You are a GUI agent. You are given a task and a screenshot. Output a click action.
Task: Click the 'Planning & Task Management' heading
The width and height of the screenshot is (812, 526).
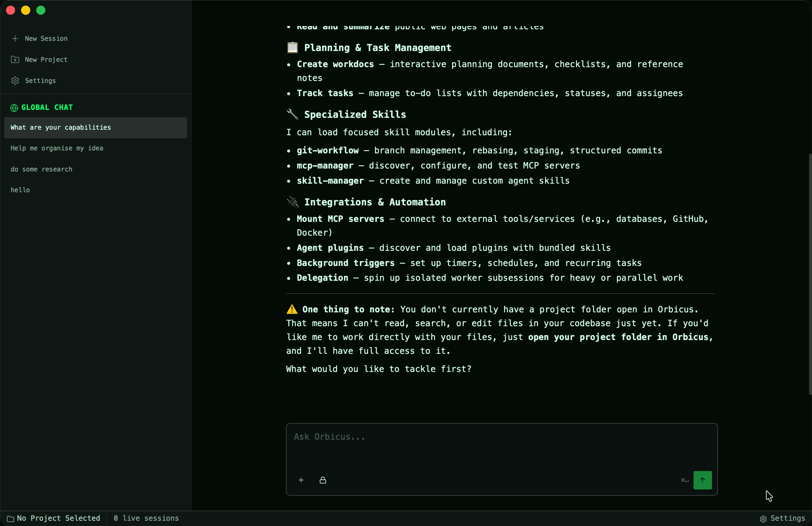(x=377, y=47)
